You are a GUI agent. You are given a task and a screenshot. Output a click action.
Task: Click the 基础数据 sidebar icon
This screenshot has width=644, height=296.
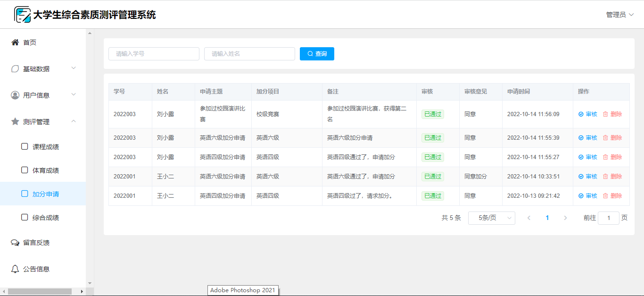pos(15,69)
